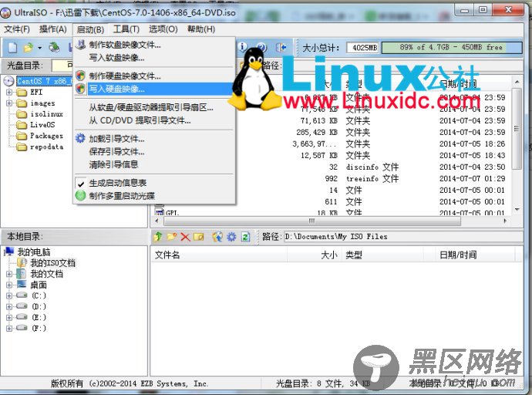This screenshot has height=395, width=532.
Task: Click the 我的ISO文档 folder icon
Action: click(22, 262)
